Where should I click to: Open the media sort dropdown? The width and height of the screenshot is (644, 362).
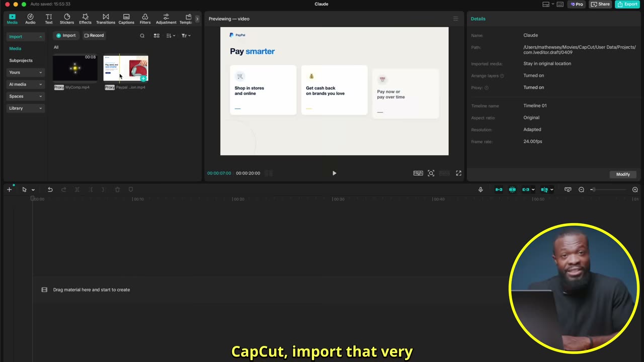[x=171, y=36]
